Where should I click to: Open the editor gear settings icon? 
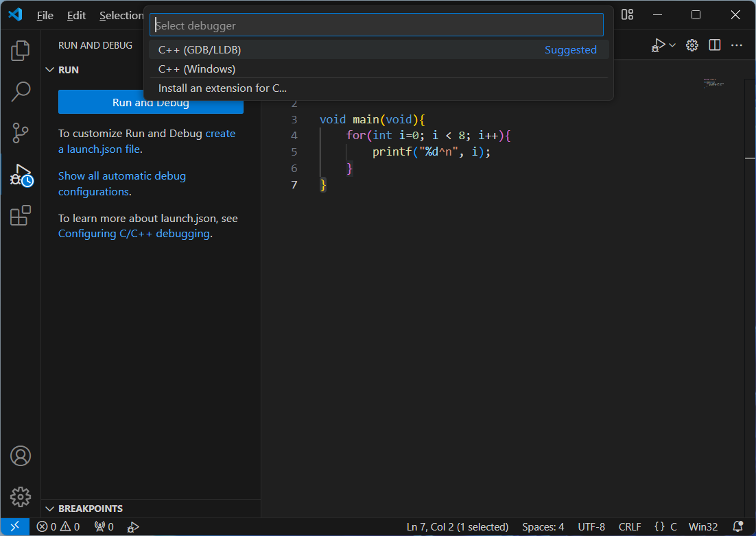[692, 45]
